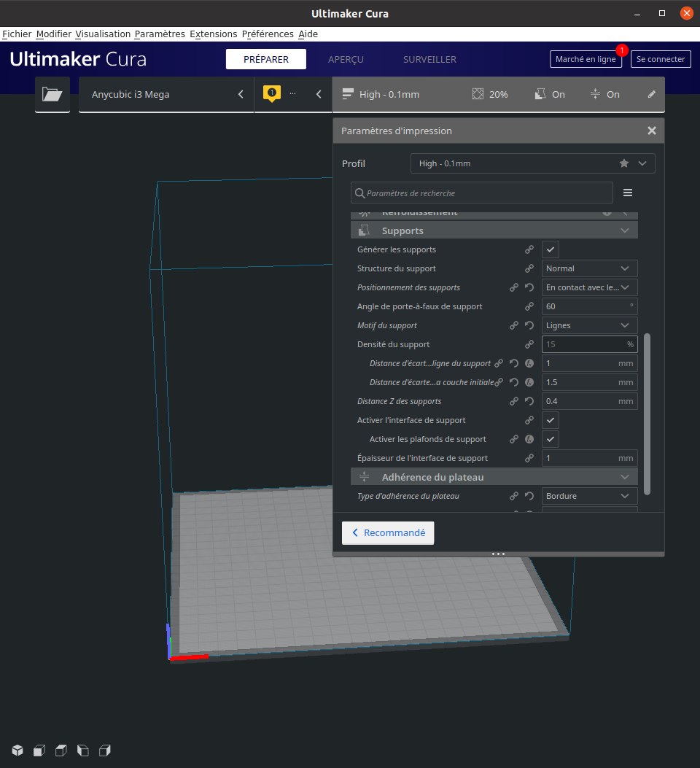Toggle Activer l'interface de support checkbox
Image resolution: width=700 pixels, height=768 pixels.
pos(551,420)
